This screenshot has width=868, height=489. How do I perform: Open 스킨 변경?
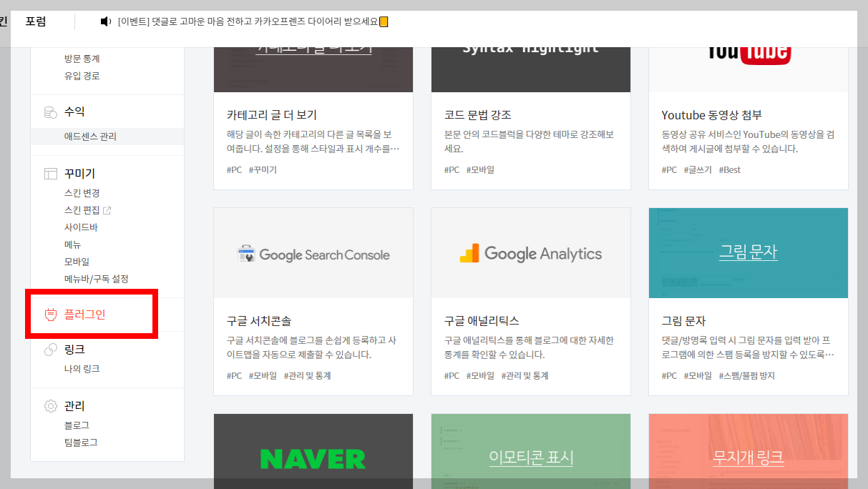pos(82,193)
